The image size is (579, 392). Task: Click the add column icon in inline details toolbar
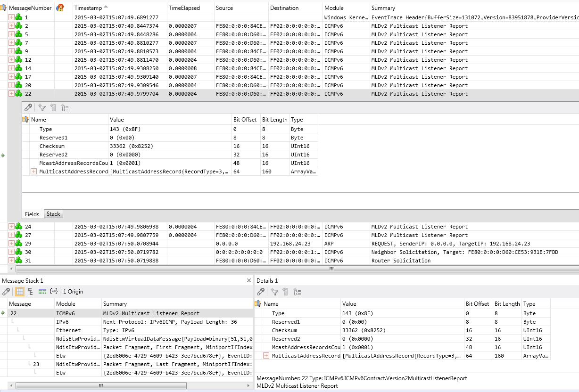point(53,107)
